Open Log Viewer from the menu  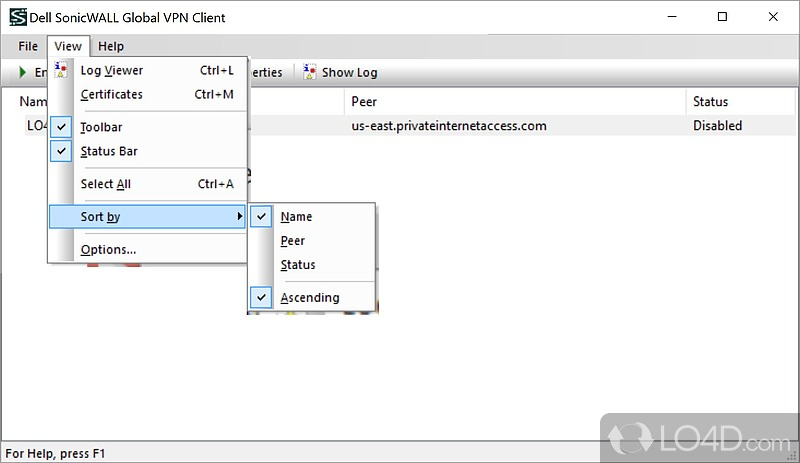pyautogui.click(x=148, y=70)
